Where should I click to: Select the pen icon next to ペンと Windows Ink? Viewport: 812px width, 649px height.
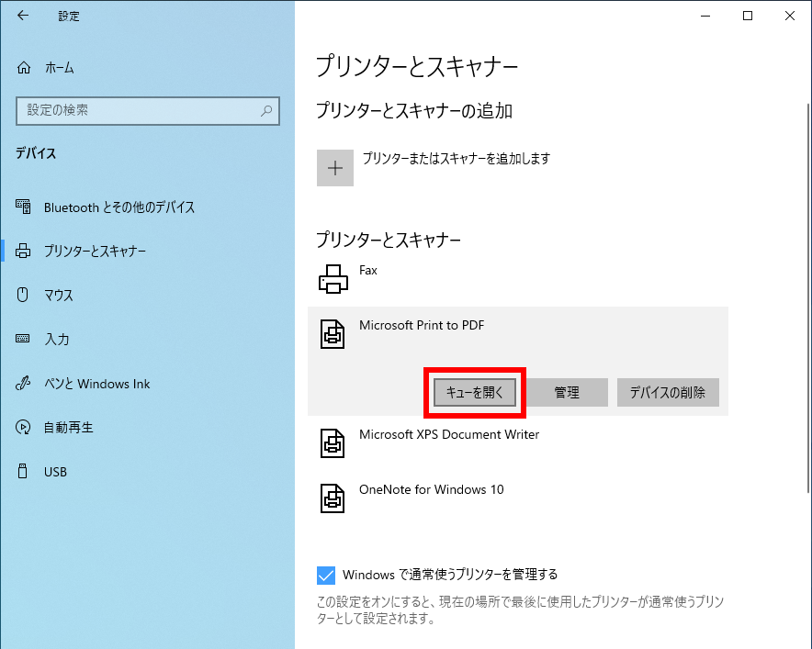pos(23,383)
